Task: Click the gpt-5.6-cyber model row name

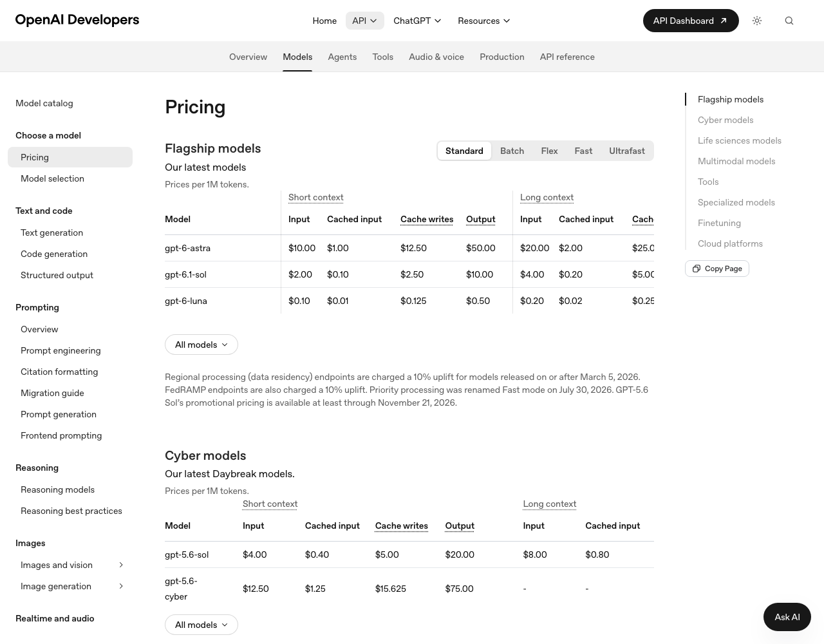Action: pos(181,589)
